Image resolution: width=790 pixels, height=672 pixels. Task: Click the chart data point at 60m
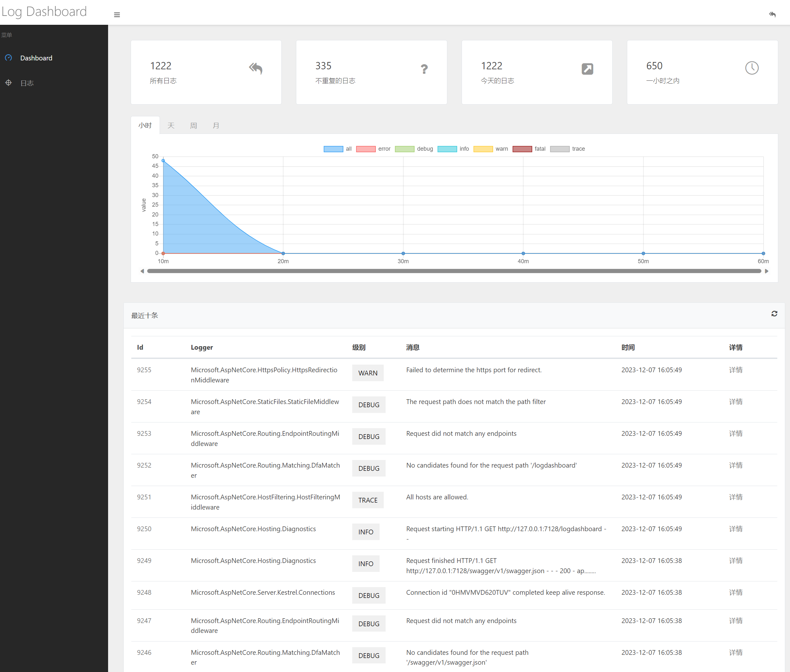click(763, 253)
